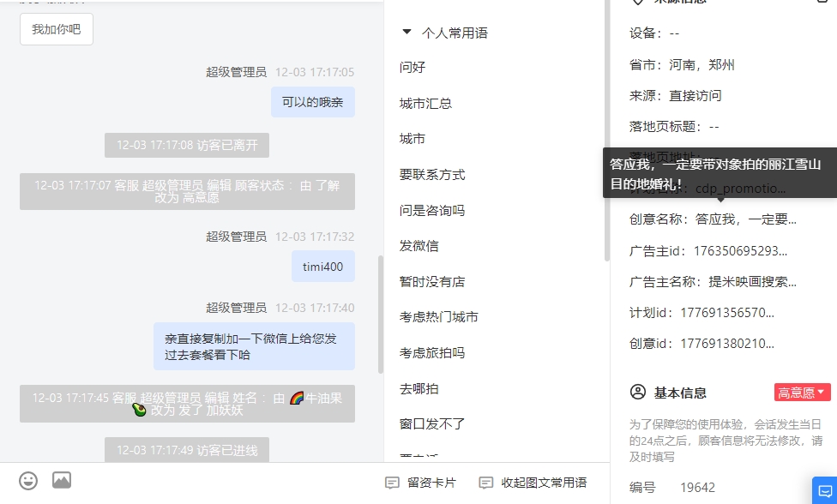Collapse the 个人常用语 triangle
The image size is (837, 504).
[406, 32]
